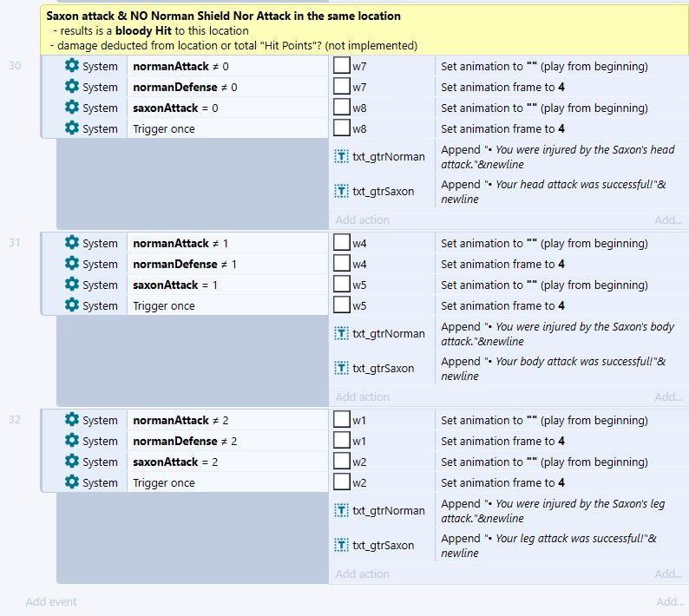Click the gear icon for saxonAttack = 0
The height and width of the screenshot is (616, 689).
tap(72, 108)
